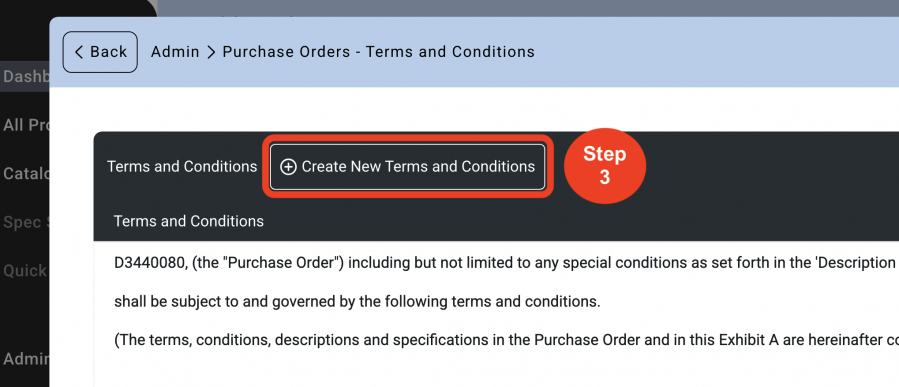Select the Quick sidebar item

pos(25,271)
